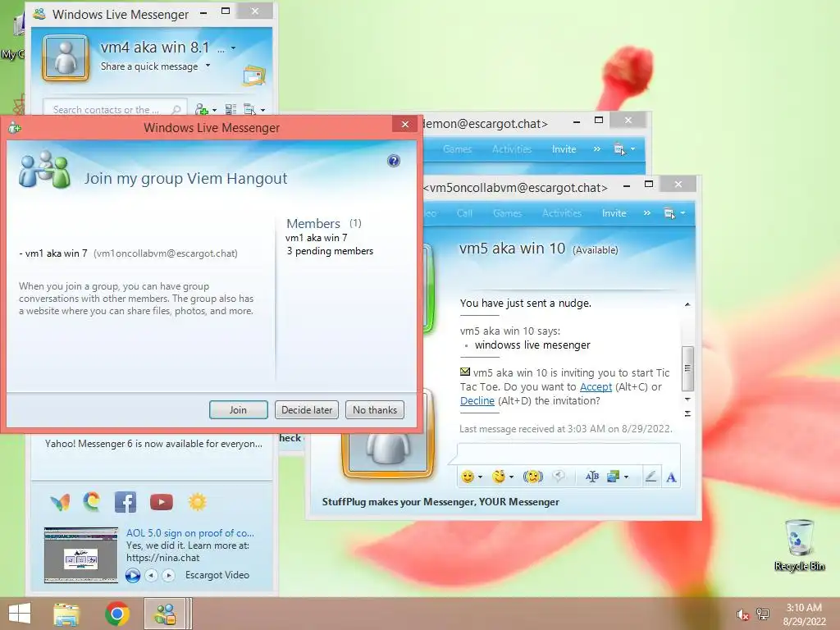
Task: Accept the Tic Tac Toe invitation
Action: 596,387
